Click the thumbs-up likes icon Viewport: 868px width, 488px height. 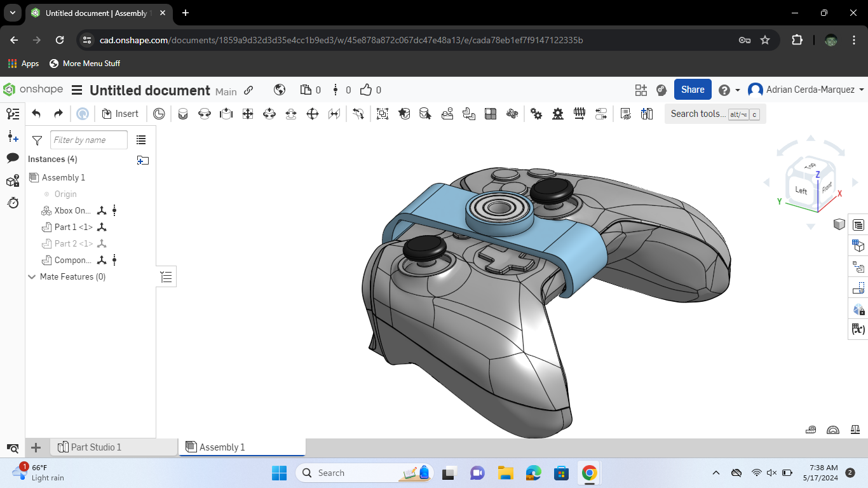click(x=366, y=90)
